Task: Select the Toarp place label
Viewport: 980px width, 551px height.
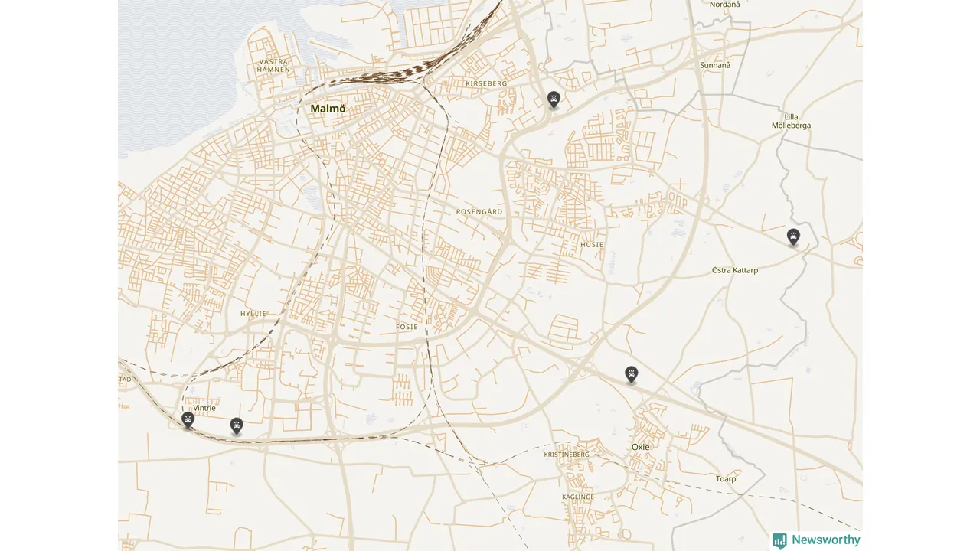Action: [x=726, y=479]
